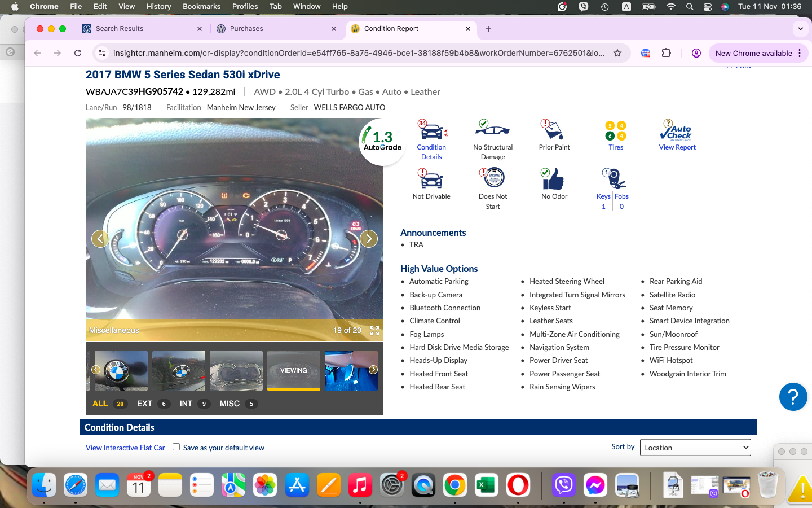Expand the photo to fullscreen
The width and height of the screenshot is (812, 508).
click(x=374, y=331)
